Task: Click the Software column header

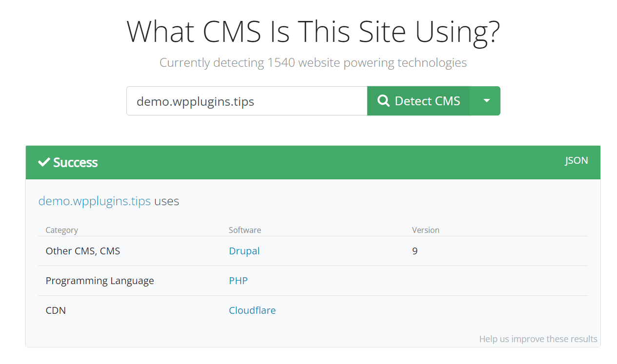Action: [x=245, y=230]
